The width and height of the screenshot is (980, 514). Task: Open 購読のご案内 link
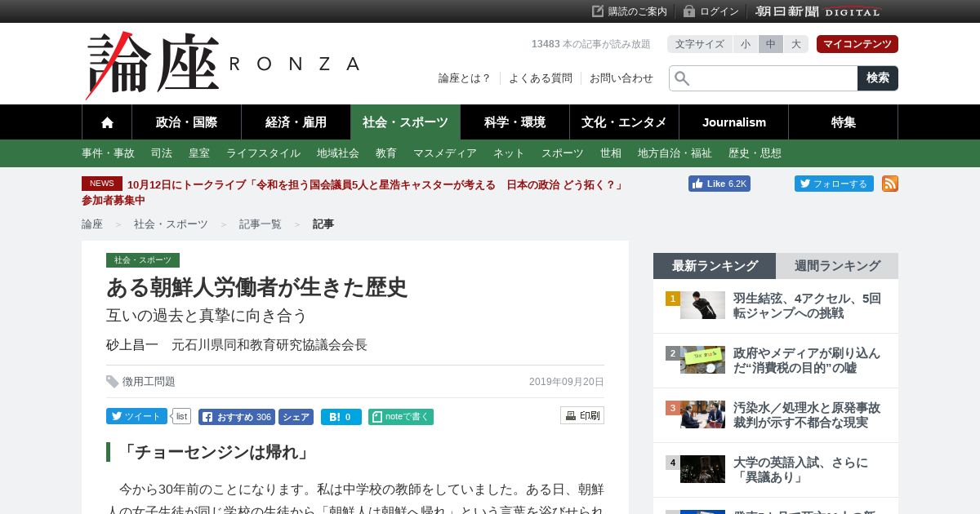pyautogui.click(x=630, y=11)
